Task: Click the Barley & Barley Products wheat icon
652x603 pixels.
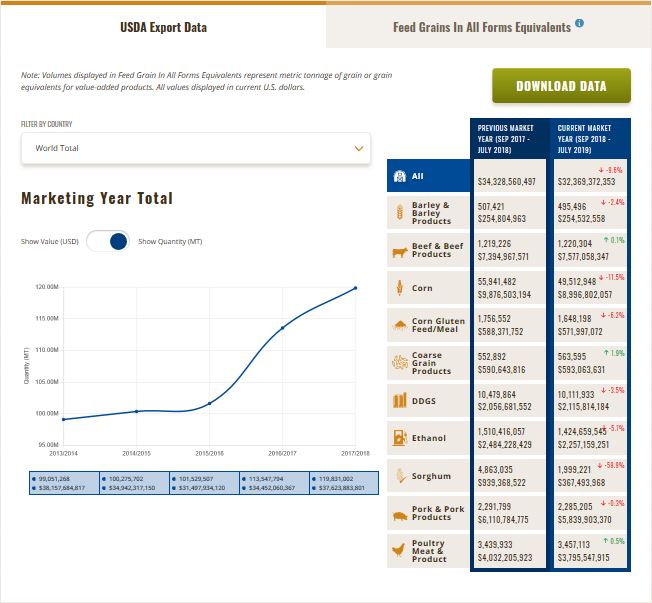Action: (399, 213)
